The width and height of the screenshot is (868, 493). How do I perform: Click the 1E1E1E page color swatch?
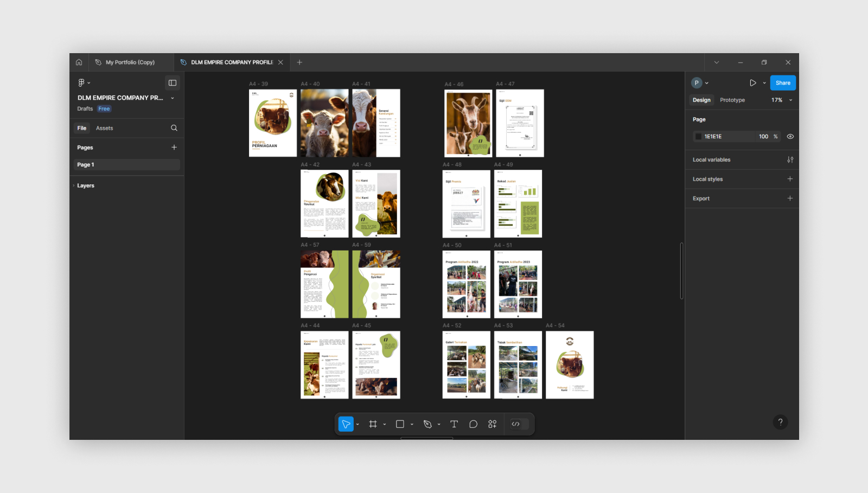click(698, 137)
